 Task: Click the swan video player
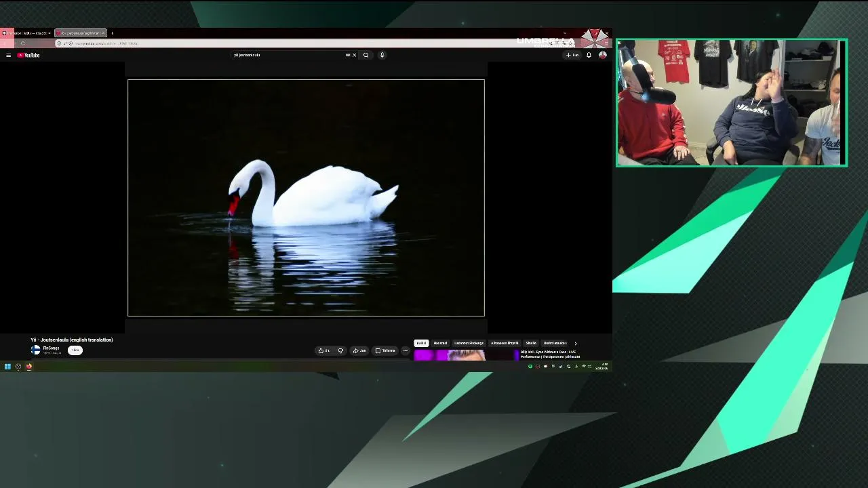tap(306, 198)
